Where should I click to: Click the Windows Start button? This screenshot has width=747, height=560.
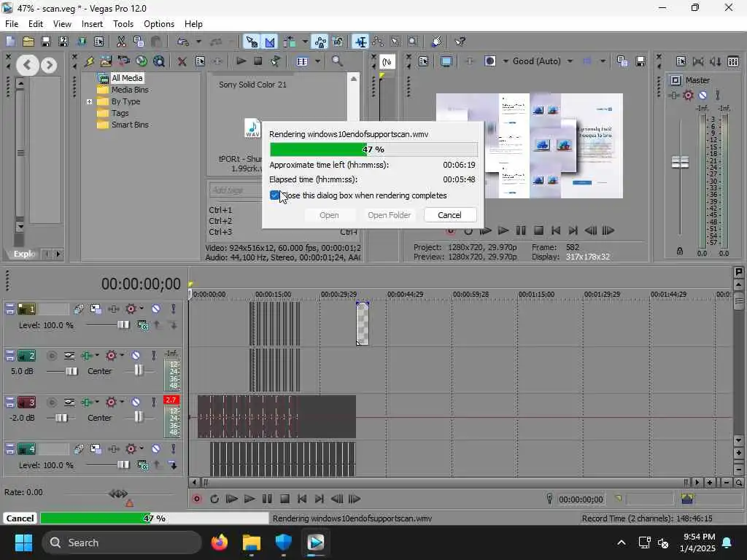[23, 542]
